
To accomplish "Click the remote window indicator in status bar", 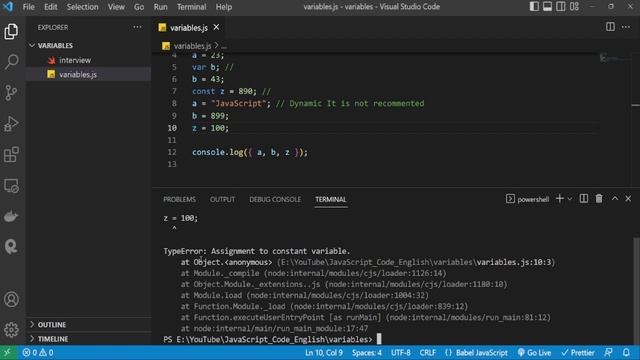I will (9, 353).
